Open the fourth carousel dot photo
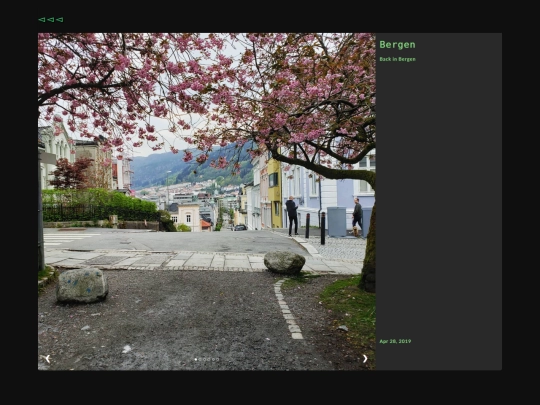Screen dimensions: 540x405 click(x=209, y=360)
